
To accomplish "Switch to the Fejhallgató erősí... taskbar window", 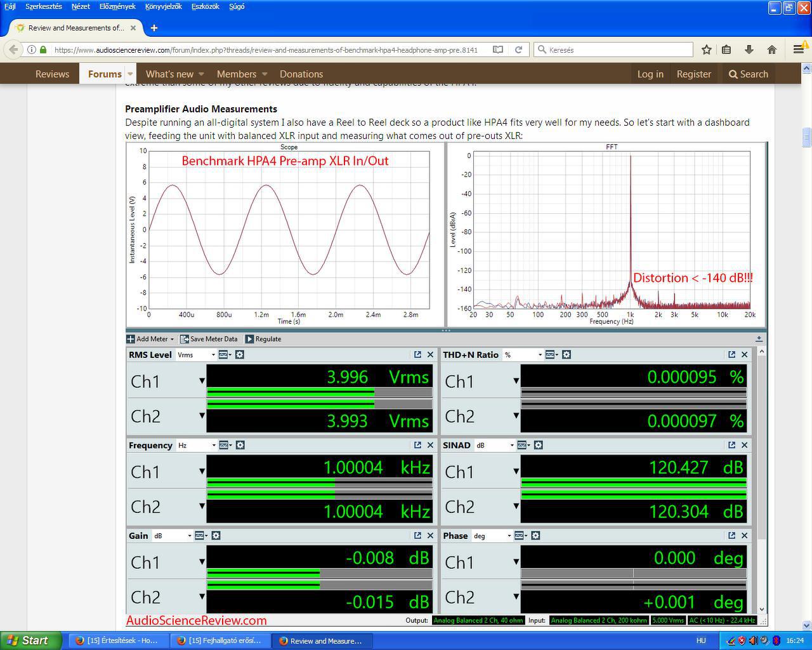I will [x=221, y=640].
